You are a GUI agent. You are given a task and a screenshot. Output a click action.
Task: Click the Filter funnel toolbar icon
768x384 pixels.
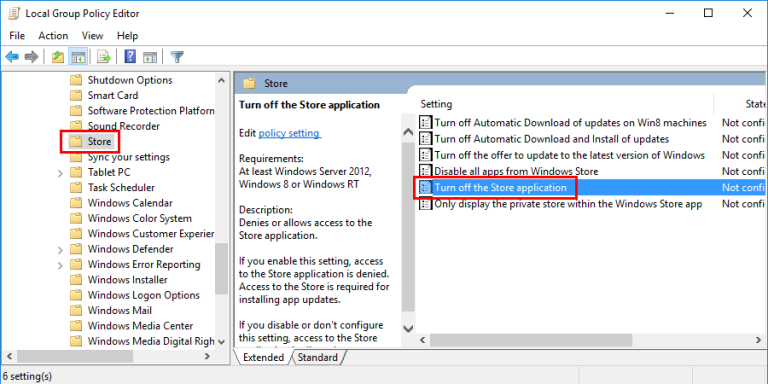(x=177, y=57)
